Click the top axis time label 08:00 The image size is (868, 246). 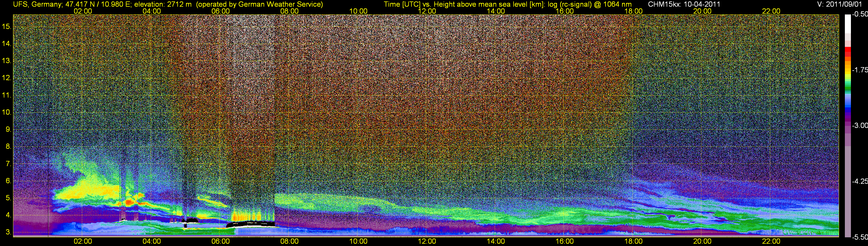(x=289, y=11)
